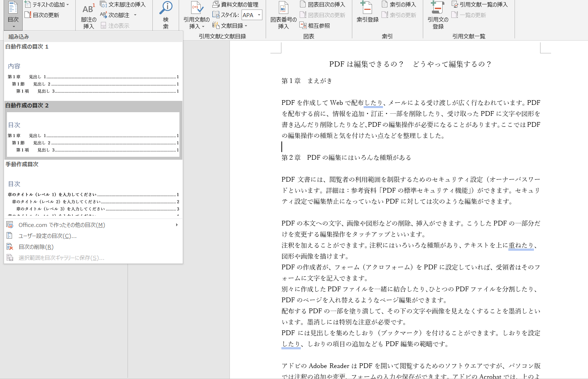This screenshot has height=379, width=588.
Task: Browse Office.com for more TOC templates
Action: [x=62, y=225]
